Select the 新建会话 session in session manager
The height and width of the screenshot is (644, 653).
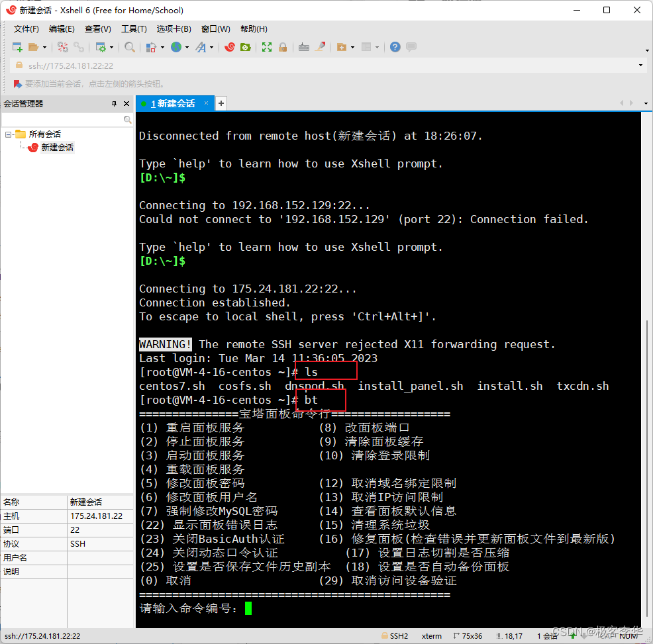point(56,147)
